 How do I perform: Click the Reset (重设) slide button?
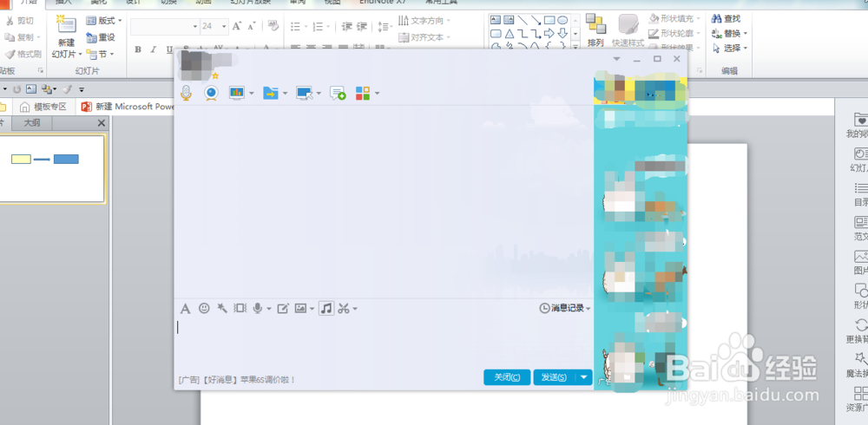tap(101, 37)
